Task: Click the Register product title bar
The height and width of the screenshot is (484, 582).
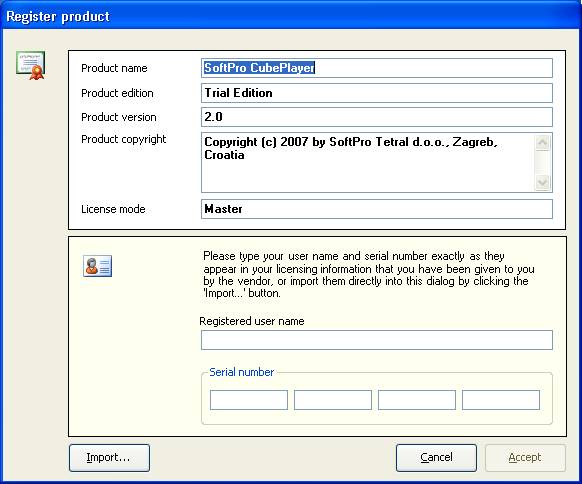Action: 291,16
